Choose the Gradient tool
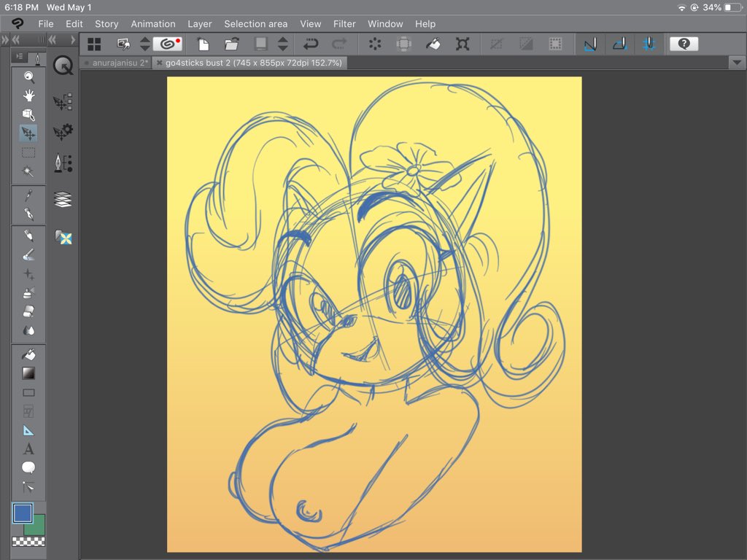 point(28,373)
